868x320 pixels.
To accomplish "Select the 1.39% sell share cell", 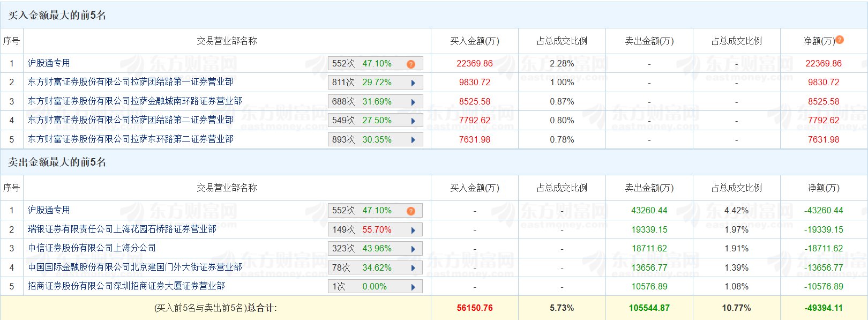I will pyautogui.click(x=737, y=267).
